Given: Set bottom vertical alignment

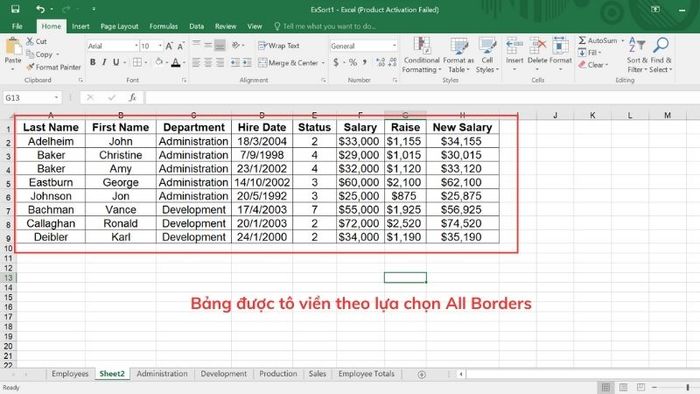Looking at the screenshot, I should [220, 45].
